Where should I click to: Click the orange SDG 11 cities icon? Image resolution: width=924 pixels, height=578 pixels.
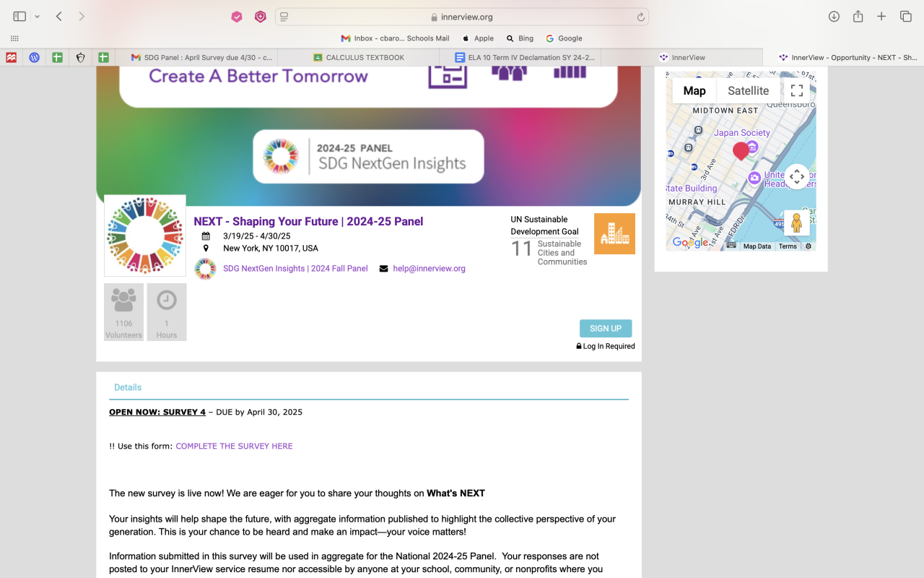pos(614,233)
